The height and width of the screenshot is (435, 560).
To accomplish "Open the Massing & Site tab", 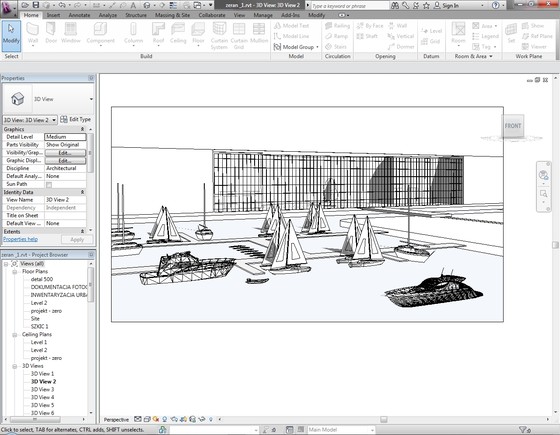I will (172, 15).
